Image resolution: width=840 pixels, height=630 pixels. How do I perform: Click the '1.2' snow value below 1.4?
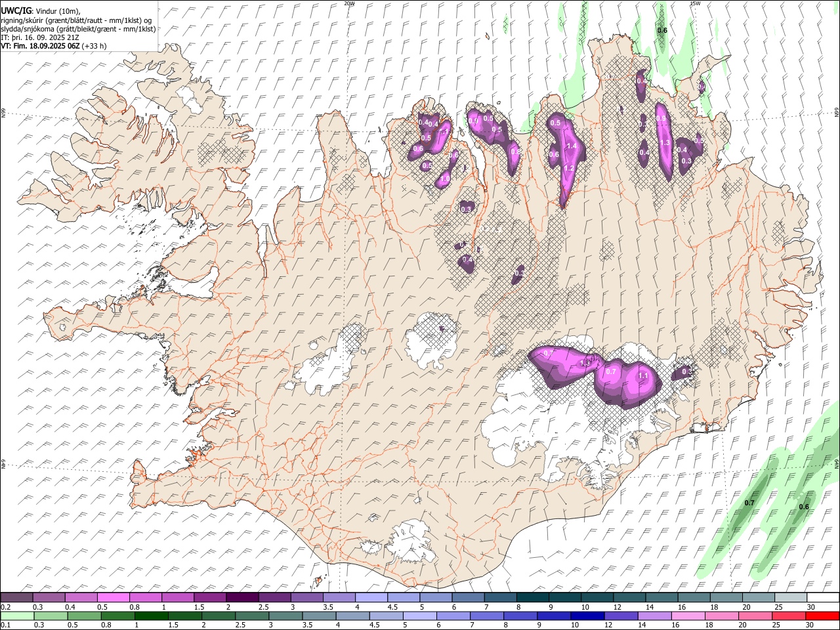[x=569, y=169]
